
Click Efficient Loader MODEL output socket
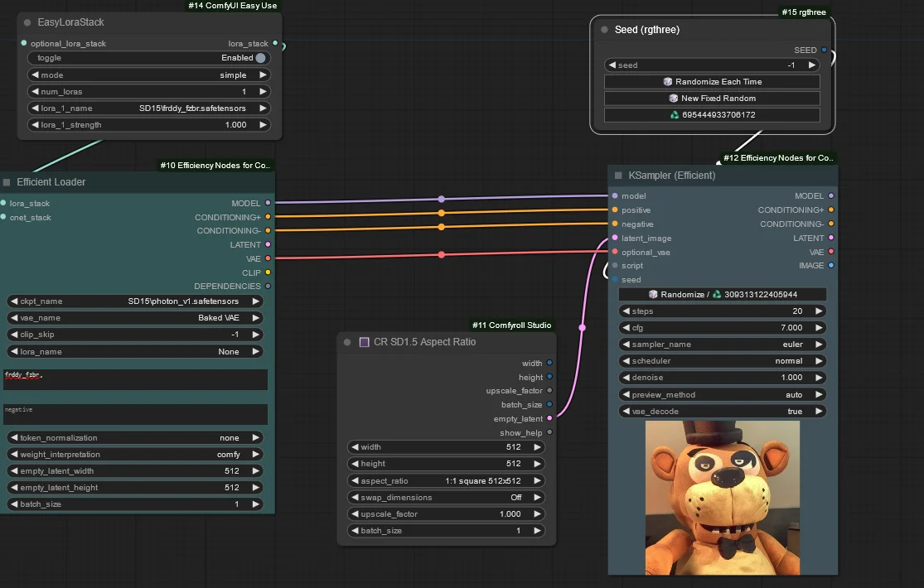coord(268,203)
